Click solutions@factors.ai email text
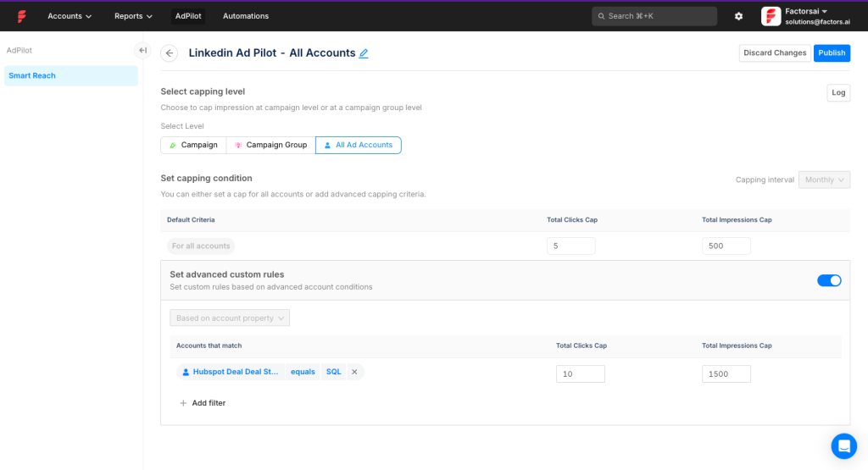Image resolution: width=868 pixels, height=470 pixels. [x=817, y=22]
